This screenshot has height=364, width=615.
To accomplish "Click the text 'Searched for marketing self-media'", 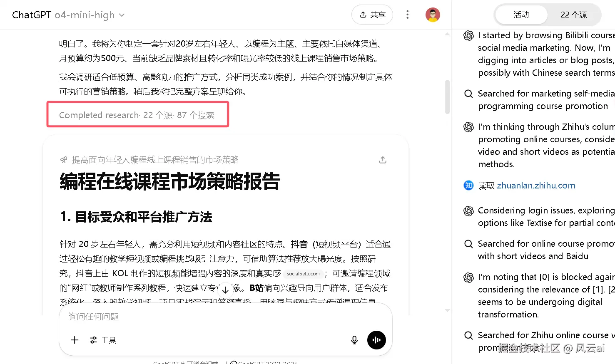I will click(546, 94).
